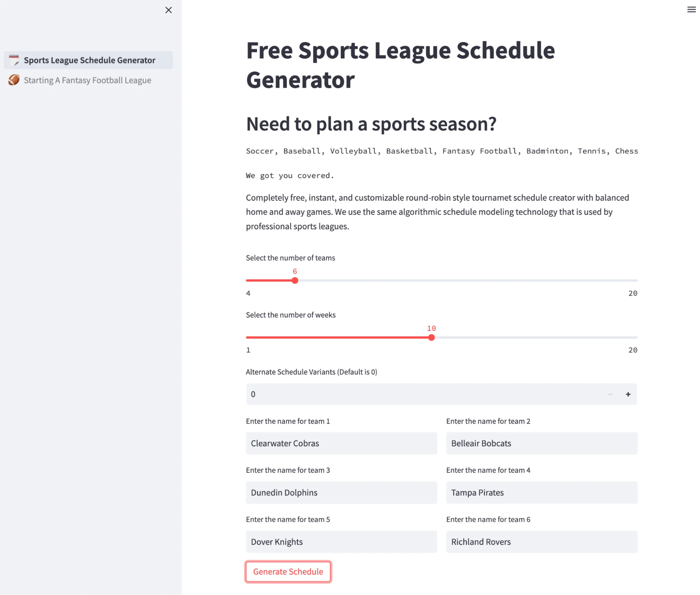Click the plus stepper on Alternate Variants
This screenshot has height=595, width=700.
[628, 394]
